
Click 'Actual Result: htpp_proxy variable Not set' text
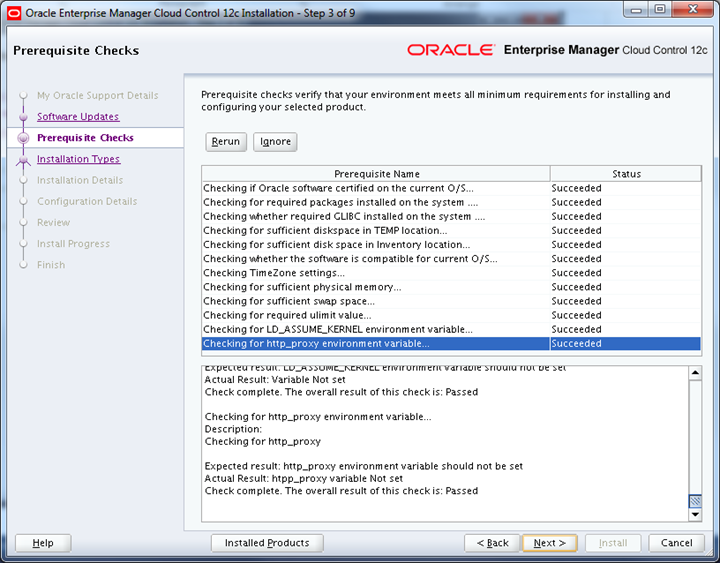(x=304, y=479)
